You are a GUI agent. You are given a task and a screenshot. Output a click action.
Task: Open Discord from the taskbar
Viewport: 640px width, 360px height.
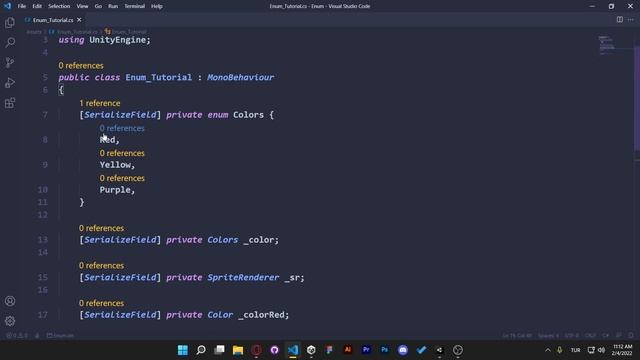click(403, 350)
